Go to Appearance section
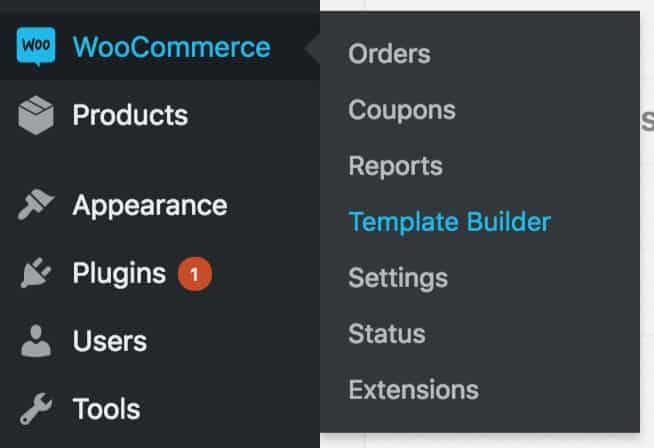 point(150,206)
